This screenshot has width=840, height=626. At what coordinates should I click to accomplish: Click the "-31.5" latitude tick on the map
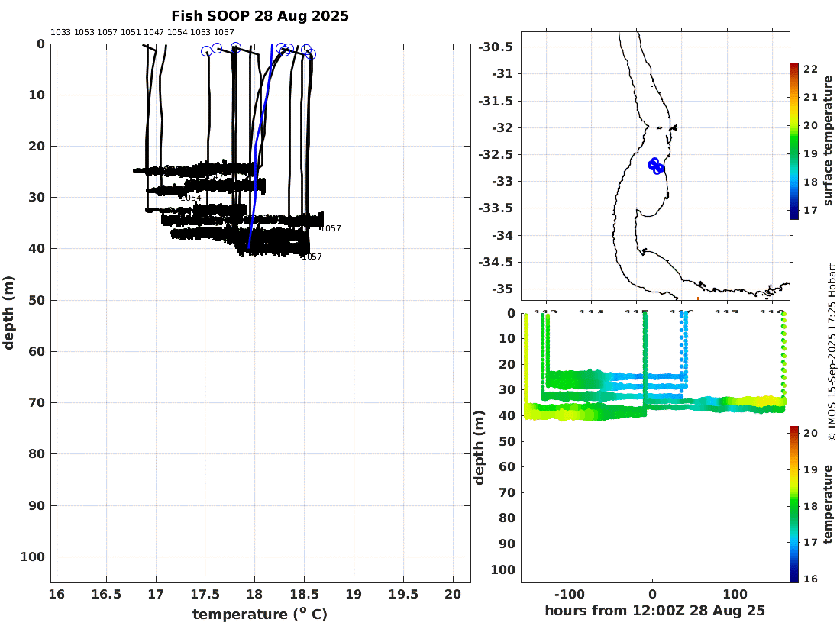[x=496, y=102]
